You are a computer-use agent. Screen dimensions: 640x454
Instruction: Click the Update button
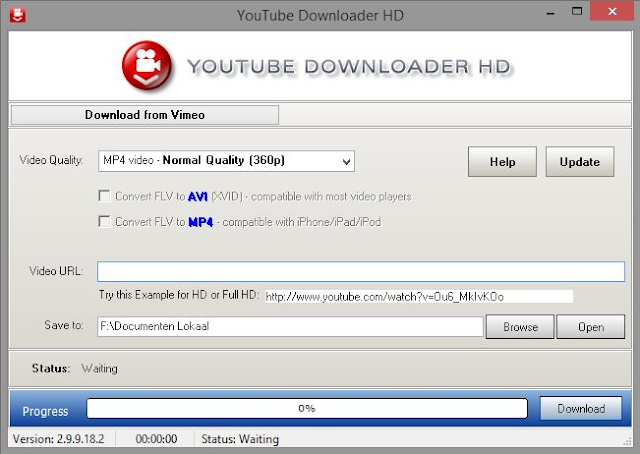(x=580, y=162)
